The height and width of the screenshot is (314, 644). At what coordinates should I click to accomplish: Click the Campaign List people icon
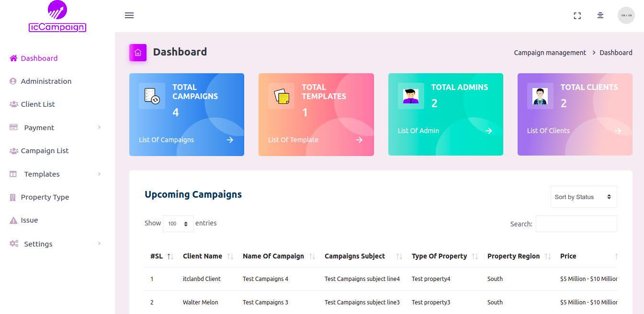(13, 151)
